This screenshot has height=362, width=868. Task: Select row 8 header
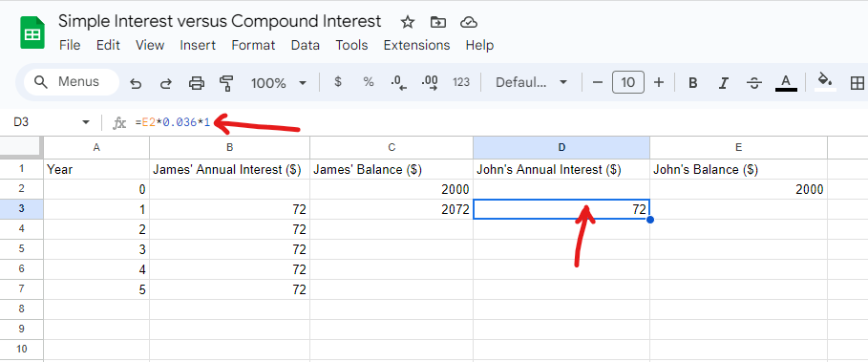click(22, 309)
